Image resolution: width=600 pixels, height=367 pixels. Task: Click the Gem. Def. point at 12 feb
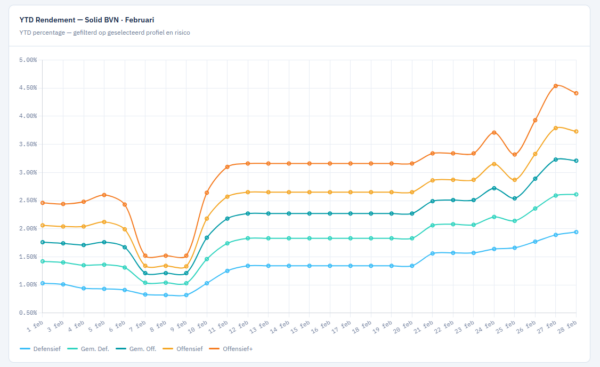coord(248,238)
